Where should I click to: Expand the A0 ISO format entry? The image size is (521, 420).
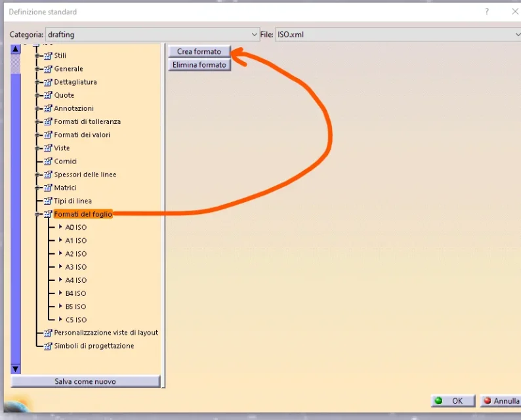point(60,227)
